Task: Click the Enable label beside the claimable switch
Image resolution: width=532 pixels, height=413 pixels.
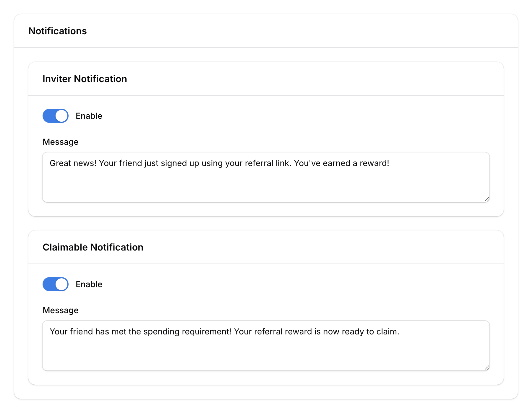Action: (x=89, y=284)
